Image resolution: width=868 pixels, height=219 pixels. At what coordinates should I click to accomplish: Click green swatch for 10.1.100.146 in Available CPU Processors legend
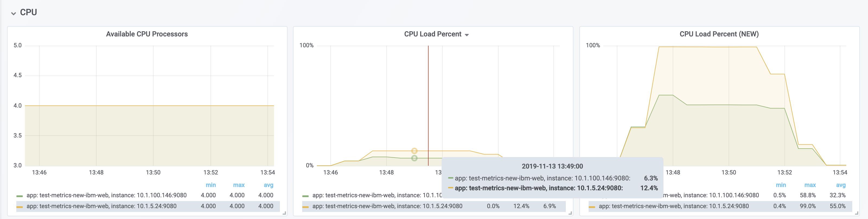(20, 196)
